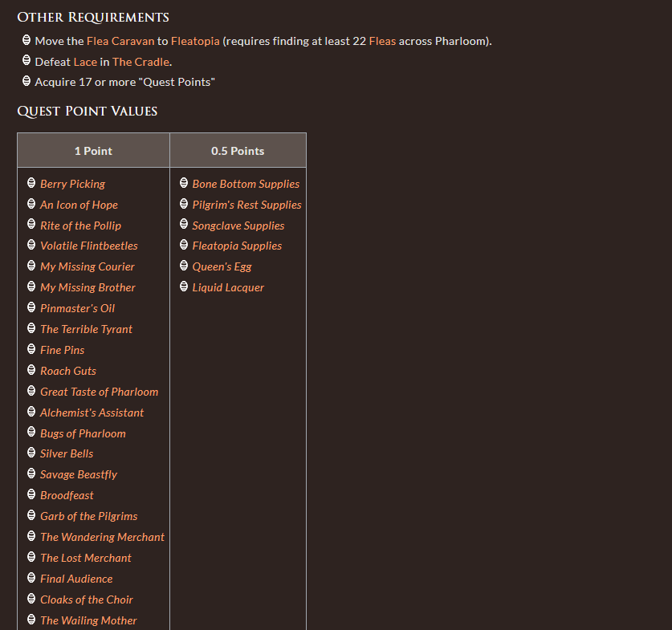
Task: Select the 'Other Requirements' heading
Action: click(x=93, y=17)
